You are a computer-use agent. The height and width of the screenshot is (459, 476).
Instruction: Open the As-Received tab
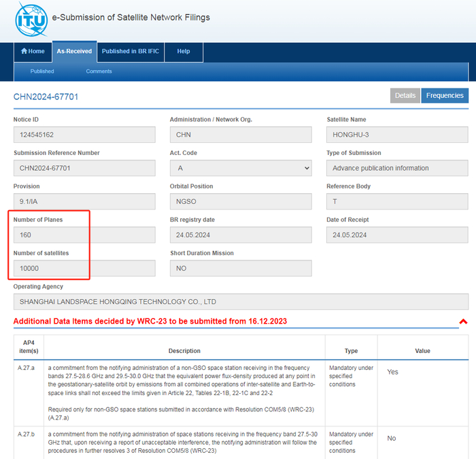(x=74, y=52)
